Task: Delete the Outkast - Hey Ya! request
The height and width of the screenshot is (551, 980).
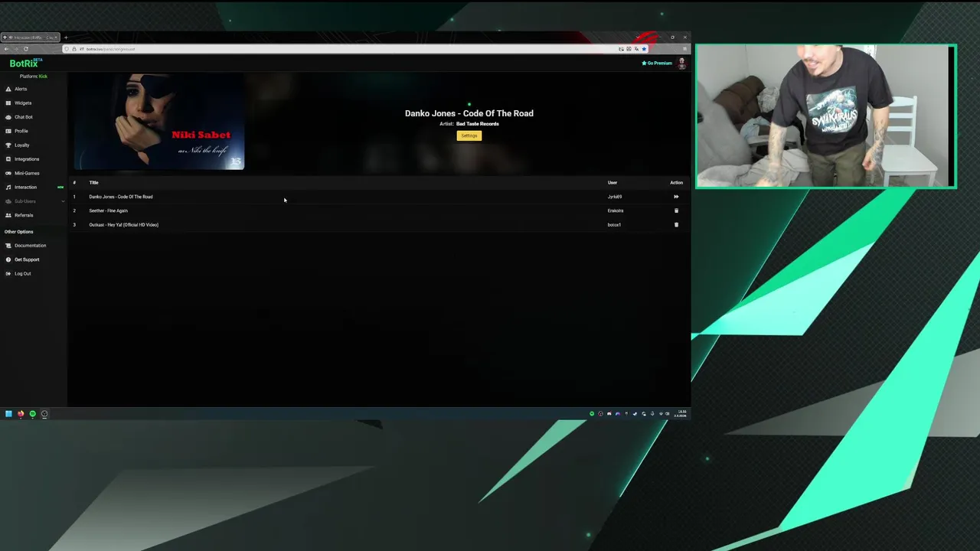Action: 676,225
